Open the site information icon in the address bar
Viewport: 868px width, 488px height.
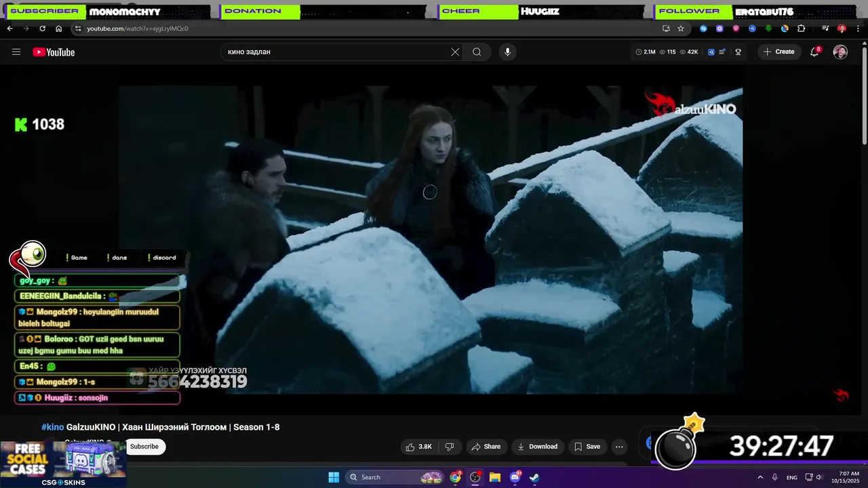pyautogui.click(x=78, y=28)
